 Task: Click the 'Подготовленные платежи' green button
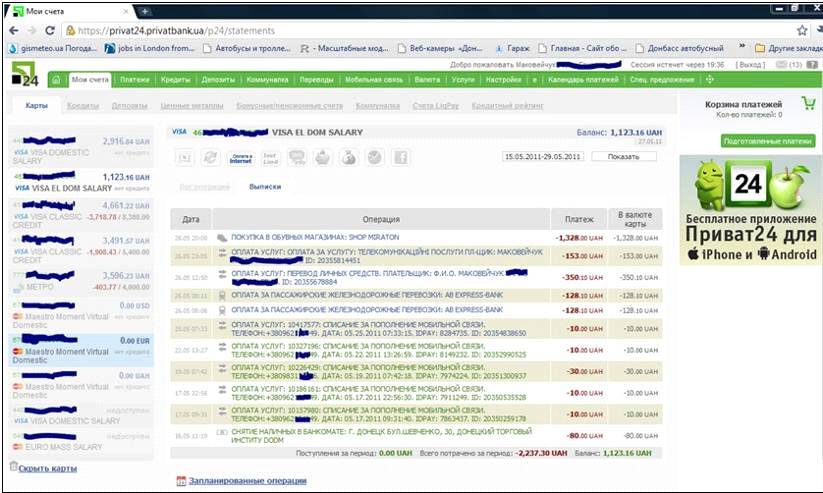(x=768, y=141)
